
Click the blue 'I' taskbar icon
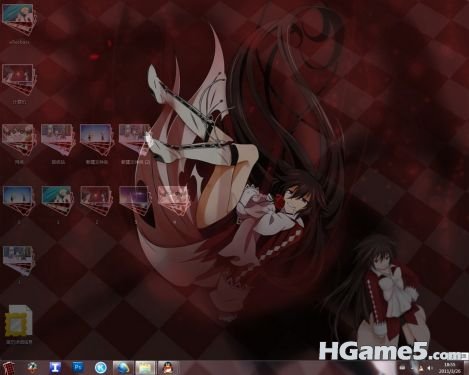[55, 368]
